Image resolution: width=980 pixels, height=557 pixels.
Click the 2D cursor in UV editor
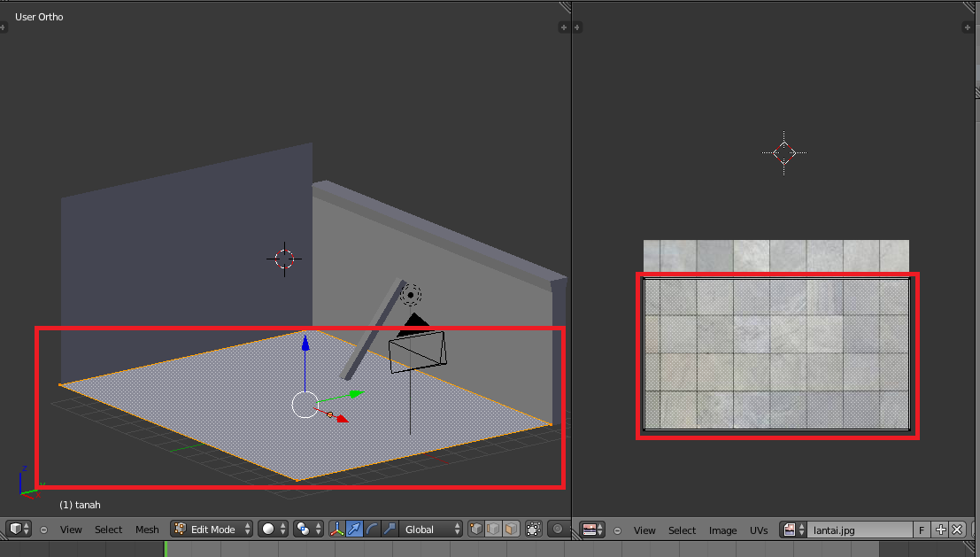click(783, 152)
